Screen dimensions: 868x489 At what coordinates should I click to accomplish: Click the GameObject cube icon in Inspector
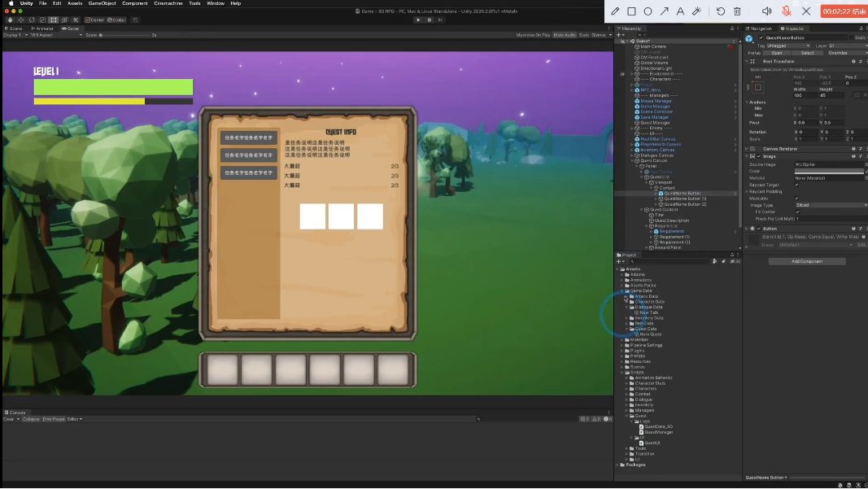coord(749,39)
